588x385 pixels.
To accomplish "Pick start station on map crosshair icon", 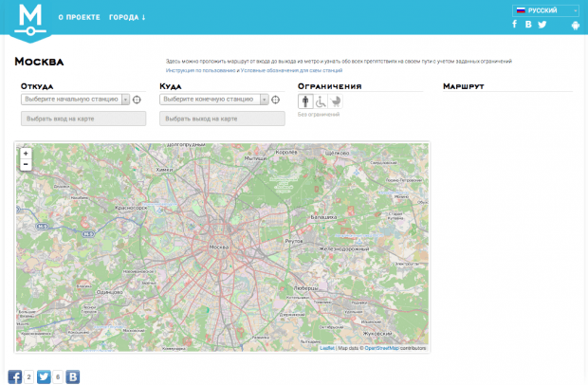I will (137, 99).
